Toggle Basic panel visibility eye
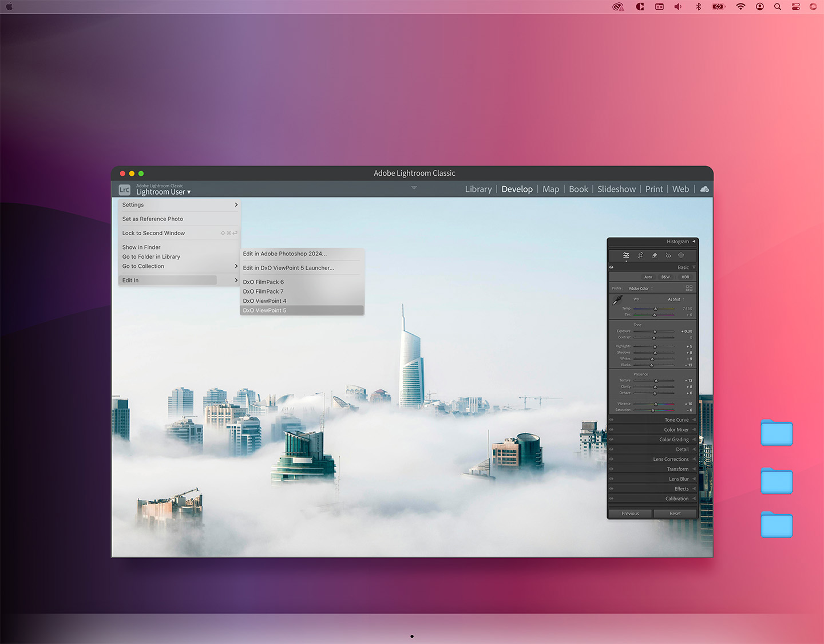This screenshot has height=644, width=824. click(611, 267)
